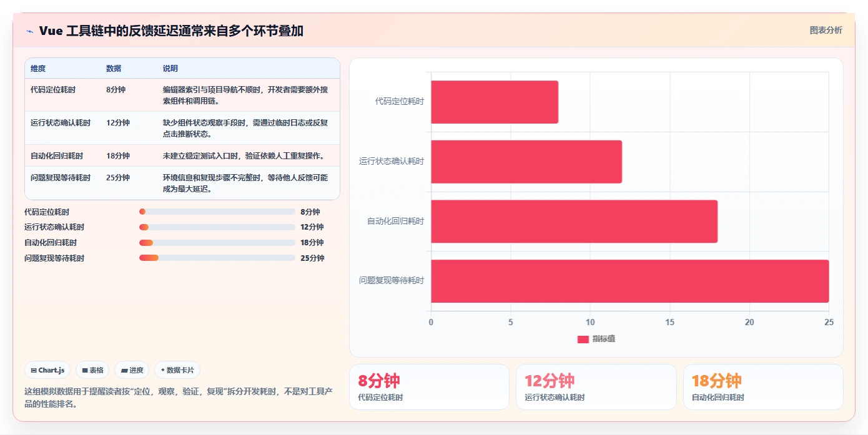
Task: Click the 指标值 legend color box
Action: click(x=583, y=339)
